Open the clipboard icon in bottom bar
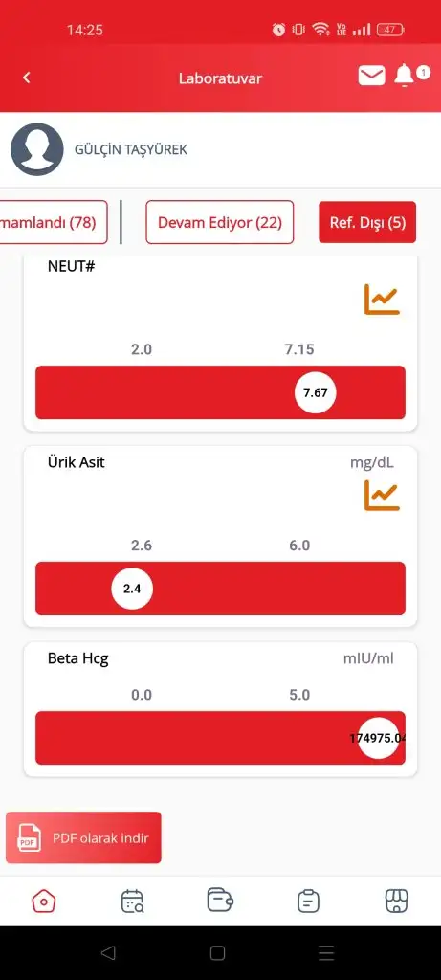 point(309,902)
